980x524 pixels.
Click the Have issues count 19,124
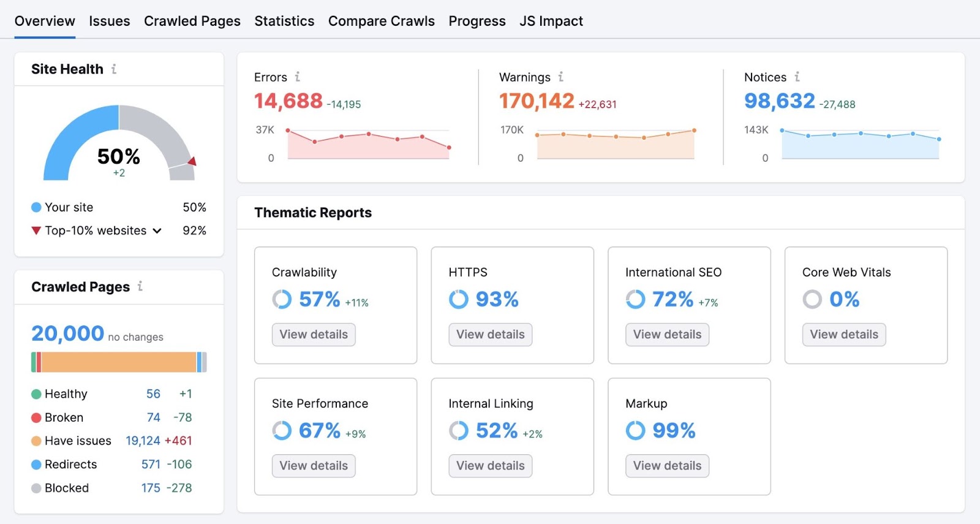point(143,441)
